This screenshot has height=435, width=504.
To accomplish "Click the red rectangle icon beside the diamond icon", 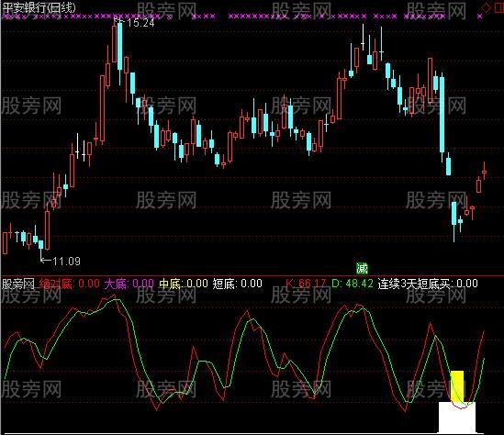I will coord(498,7).
